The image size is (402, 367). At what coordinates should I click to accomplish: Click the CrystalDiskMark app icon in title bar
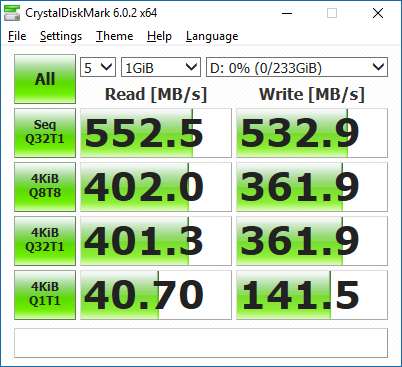12,13
